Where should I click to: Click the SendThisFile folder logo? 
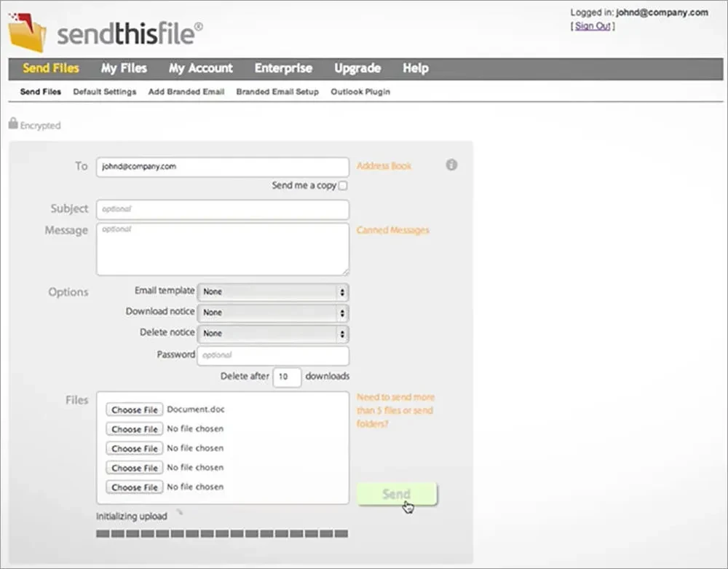tap(27, 31)
